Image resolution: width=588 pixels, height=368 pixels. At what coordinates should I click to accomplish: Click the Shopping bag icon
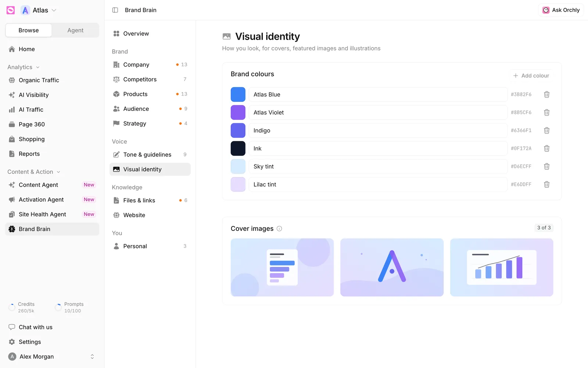pyautogui.click(x=12, y=139)
